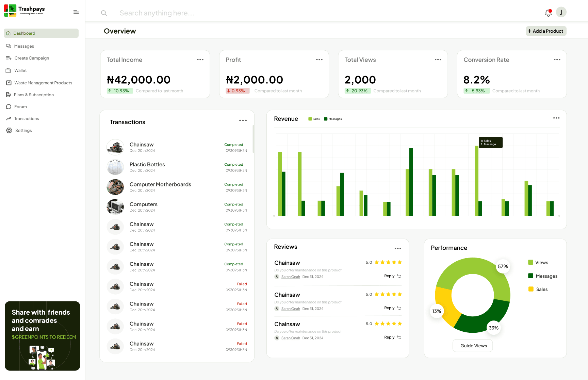This screenshot has width=588, height=380.
Task: Click the Settings gear icon
Action: coord(9,131)
